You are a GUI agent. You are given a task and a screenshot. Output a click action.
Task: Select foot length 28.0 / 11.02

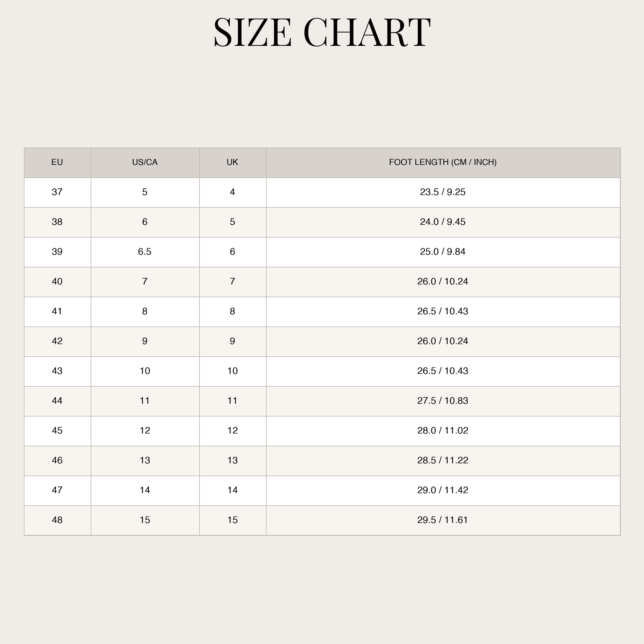point(443,431)
